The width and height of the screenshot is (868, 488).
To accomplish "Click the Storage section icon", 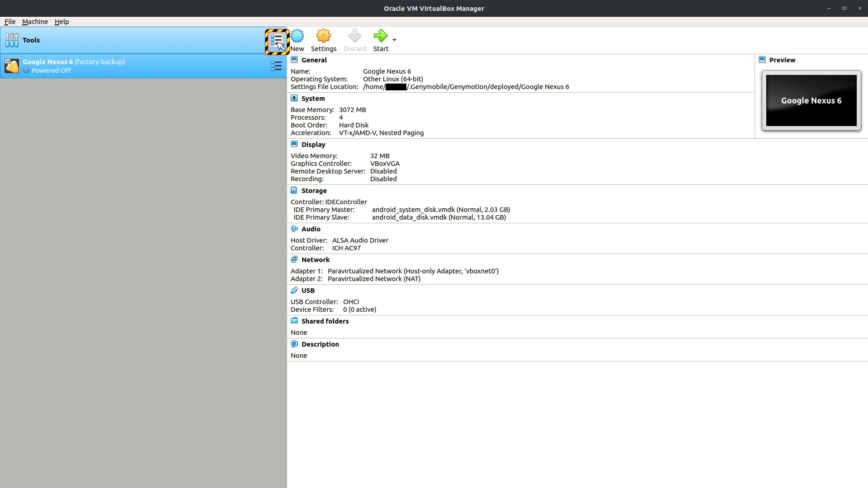I will [294, 190].
